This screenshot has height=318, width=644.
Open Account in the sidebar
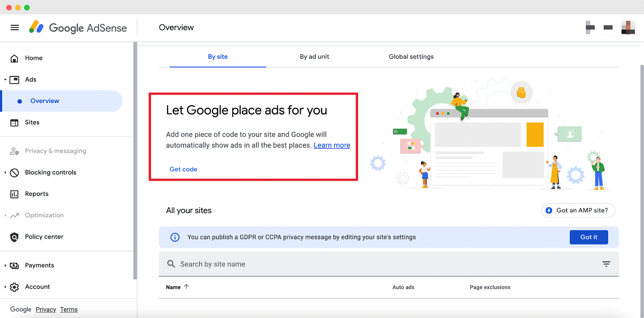[37, 287]
